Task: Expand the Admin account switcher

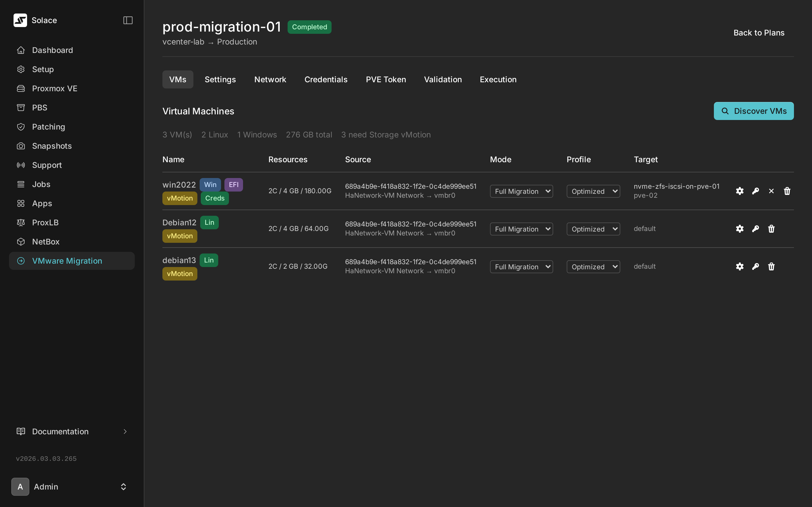Action: (x=123, y=486)
